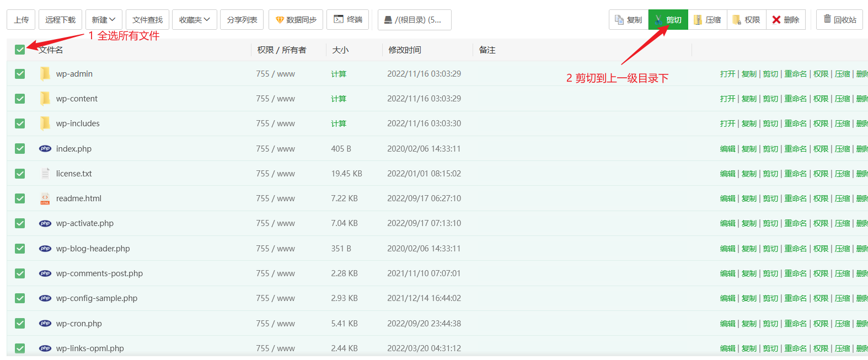Click 剪切 link in readme.html row
868x360 pixels.
click(x=770, y=198)
